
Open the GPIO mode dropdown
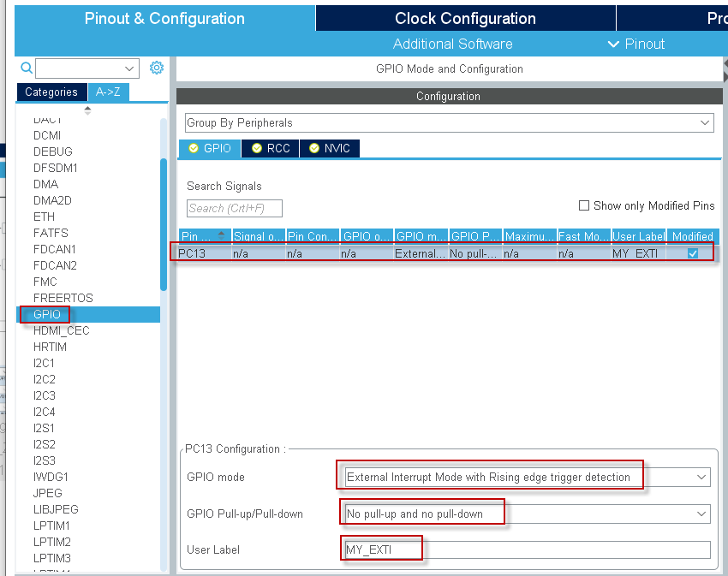coord(701,477)
